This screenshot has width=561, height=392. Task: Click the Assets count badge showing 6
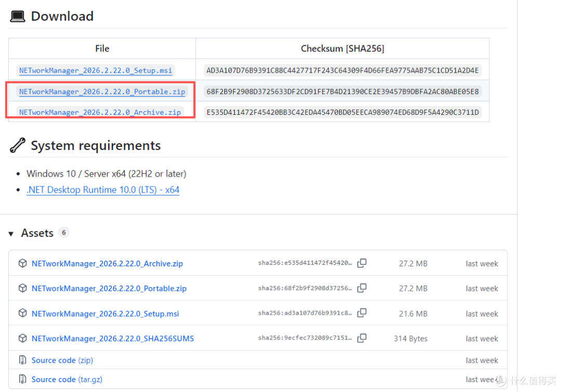pos(64,233)
